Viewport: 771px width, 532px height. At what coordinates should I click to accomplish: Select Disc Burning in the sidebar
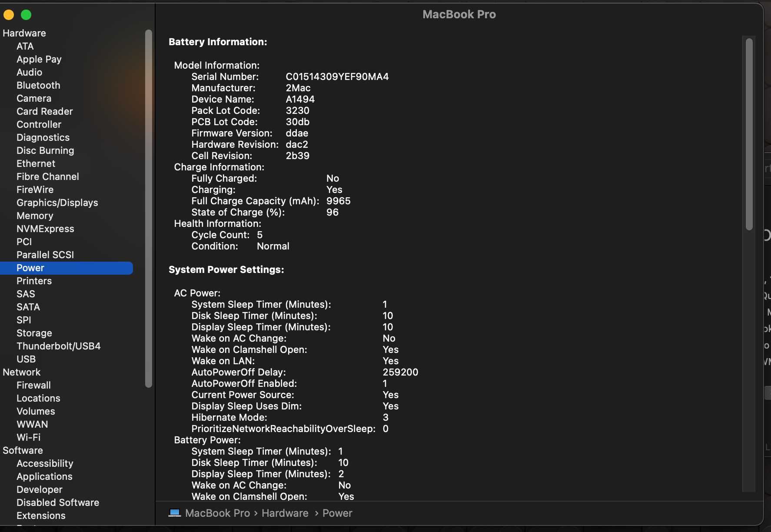pos(45,150)
